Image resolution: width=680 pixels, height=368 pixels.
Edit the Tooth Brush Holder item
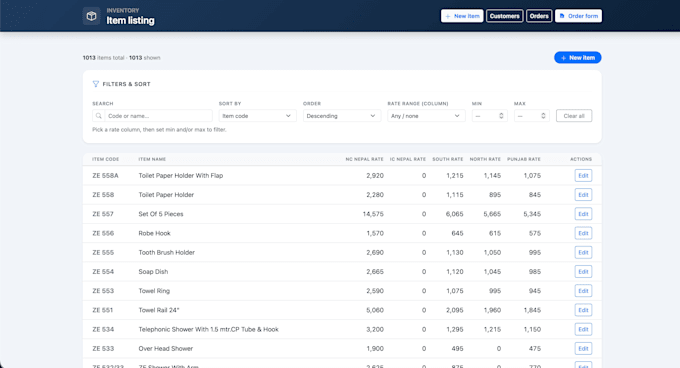click(x=583, y=252)
